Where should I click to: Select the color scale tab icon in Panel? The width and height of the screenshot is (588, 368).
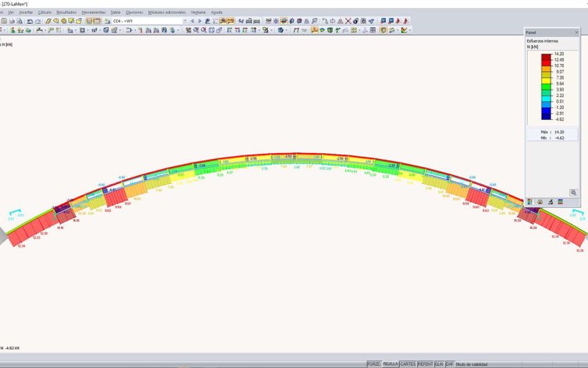(x=529, y=202)
